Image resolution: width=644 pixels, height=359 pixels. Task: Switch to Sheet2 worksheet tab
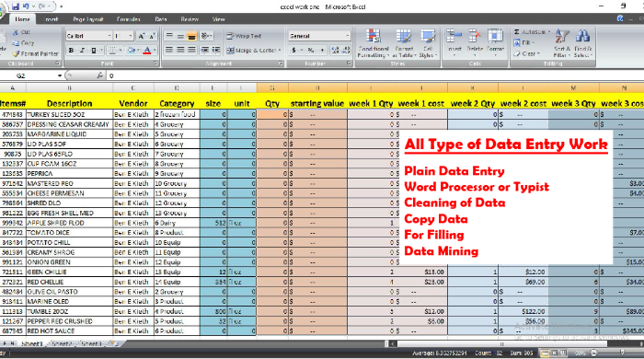pyautogui.click(x=62, y=343)
